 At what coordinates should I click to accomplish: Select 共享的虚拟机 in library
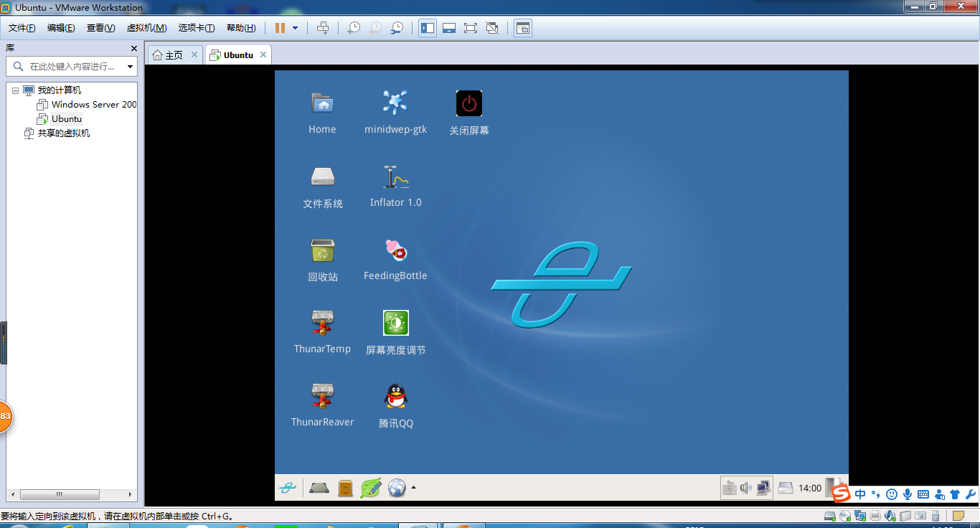(x=57, y=133)
